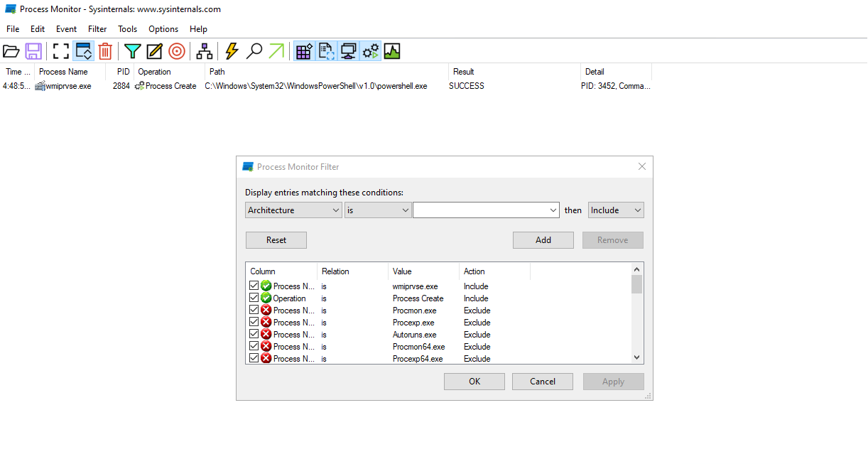The width and height of the screenshot is (868, 464).
Task: Open the Tools menu
Action: pos(128,29)
